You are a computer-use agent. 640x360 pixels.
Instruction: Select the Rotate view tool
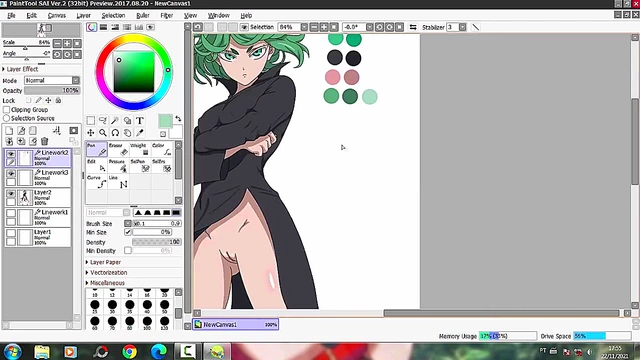[x=115, y=133]
